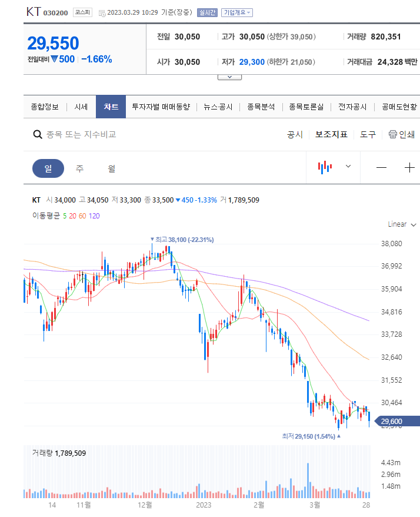Viewport: 420px width, 517px height.
Task: Open the 뉴스·공시 tab
Action: 218,107
